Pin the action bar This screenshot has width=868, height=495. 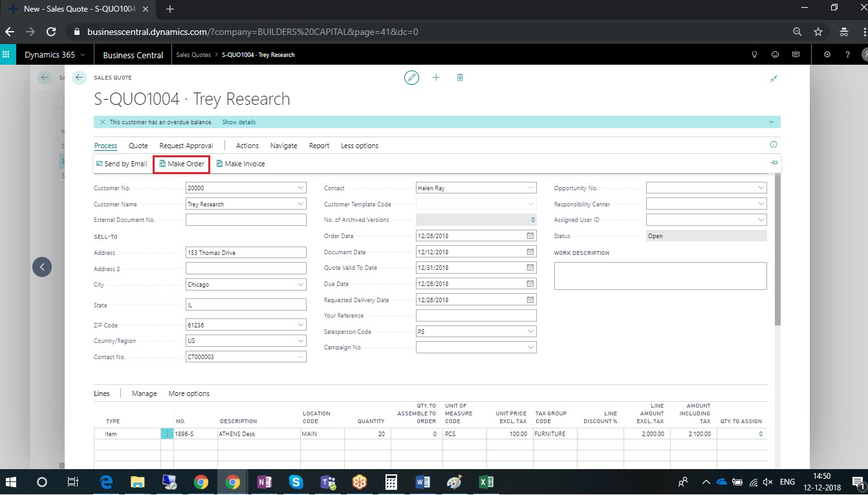pos(774,163)
